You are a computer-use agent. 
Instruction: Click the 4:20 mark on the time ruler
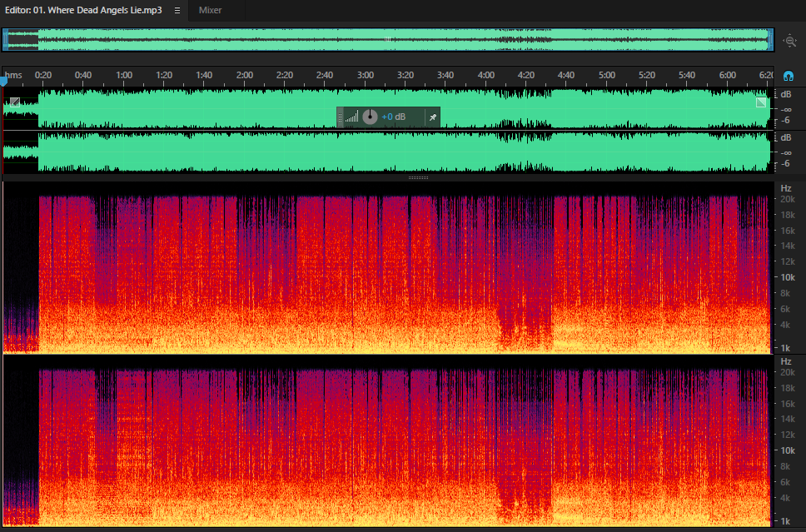(x=526, y=75)
